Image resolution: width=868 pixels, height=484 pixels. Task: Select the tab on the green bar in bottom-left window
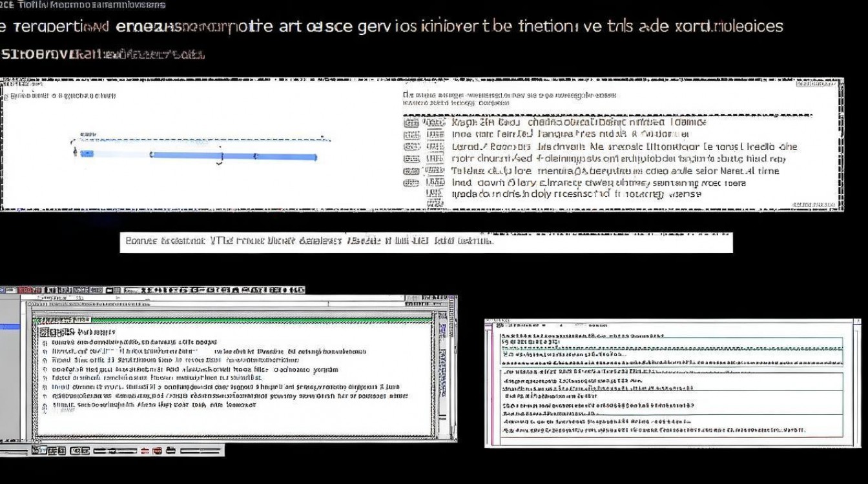[x=62, y=319]
